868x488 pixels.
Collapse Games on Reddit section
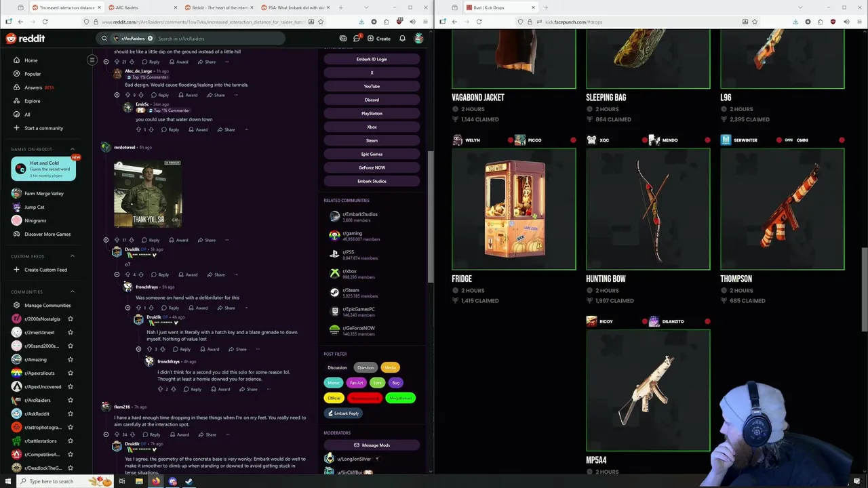click(x=73, y=149)
